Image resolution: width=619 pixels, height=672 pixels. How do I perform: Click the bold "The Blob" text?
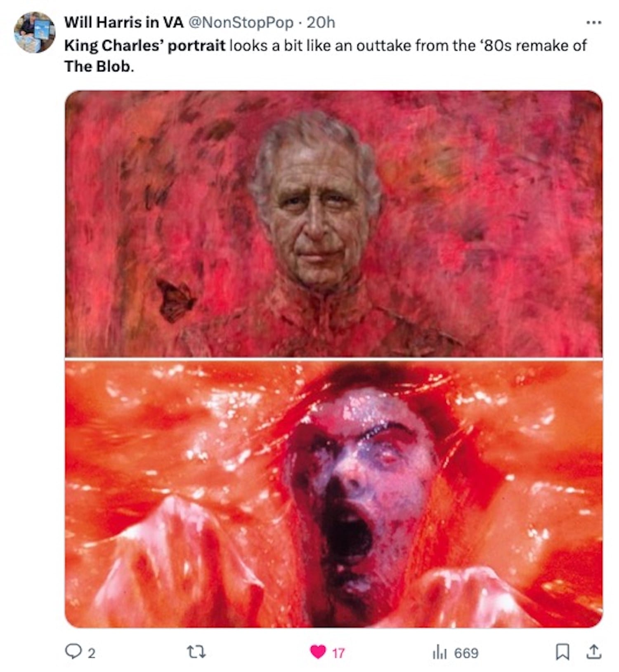pos(97,66)
